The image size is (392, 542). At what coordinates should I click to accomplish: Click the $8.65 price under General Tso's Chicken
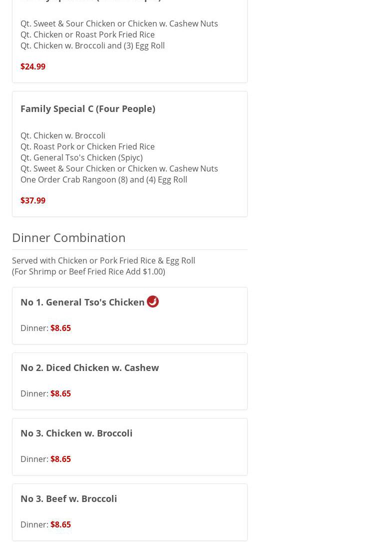point(60,328)
